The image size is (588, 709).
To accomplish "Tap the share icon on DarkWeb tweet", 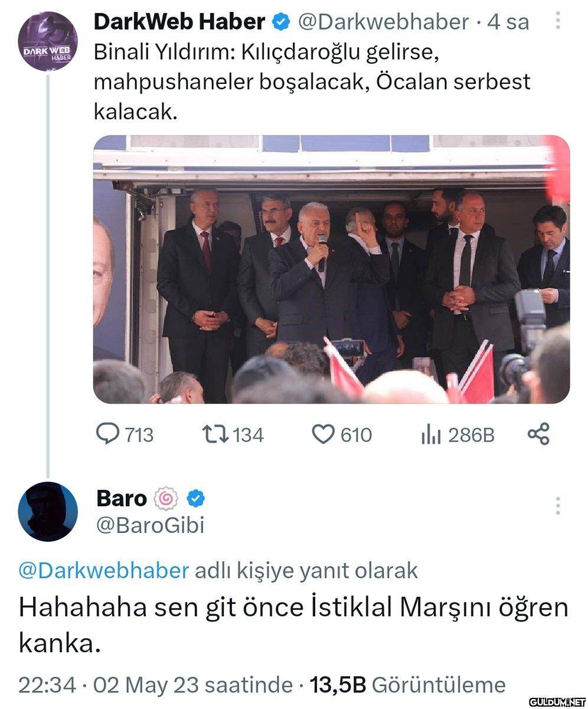I will coord(538,434).
